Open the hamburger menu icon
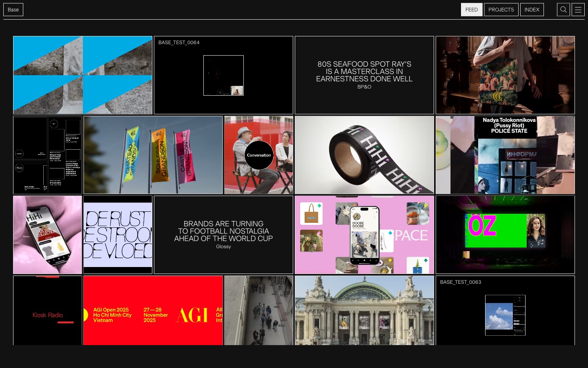The image size is (588, 368). pos(578,10)
